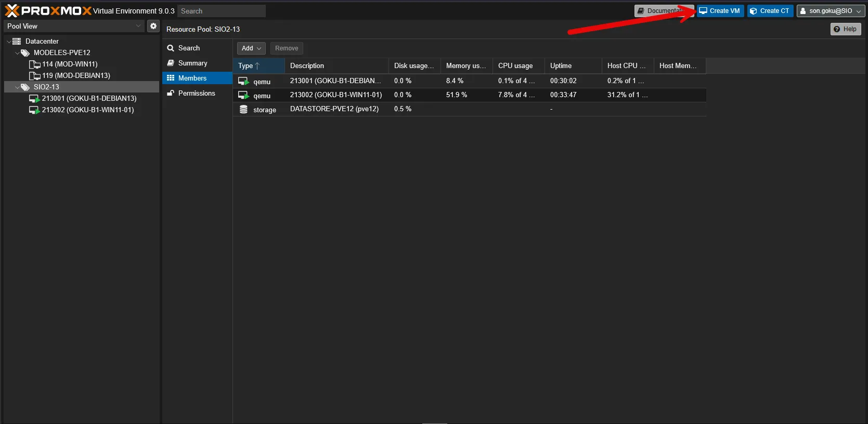The width and height of the screenshot is (868, 424).
Task: Click the top Search input field
Action: [222, 11]
